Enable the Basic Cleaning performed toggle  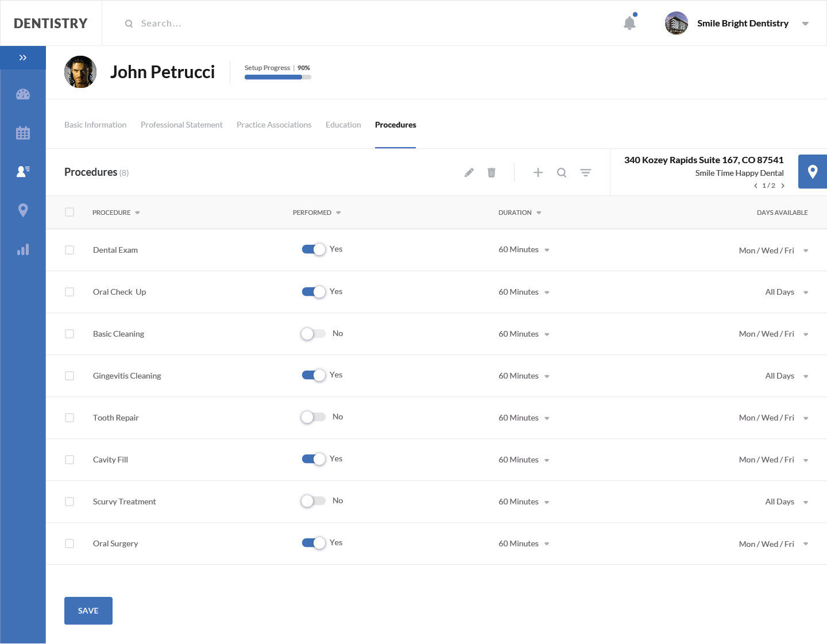(313, 334)
